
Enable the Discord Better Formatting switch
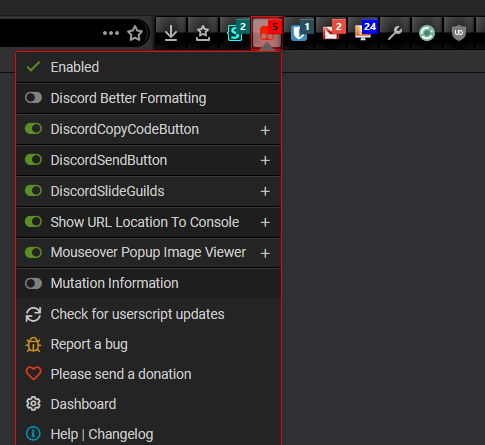[33, 98]
